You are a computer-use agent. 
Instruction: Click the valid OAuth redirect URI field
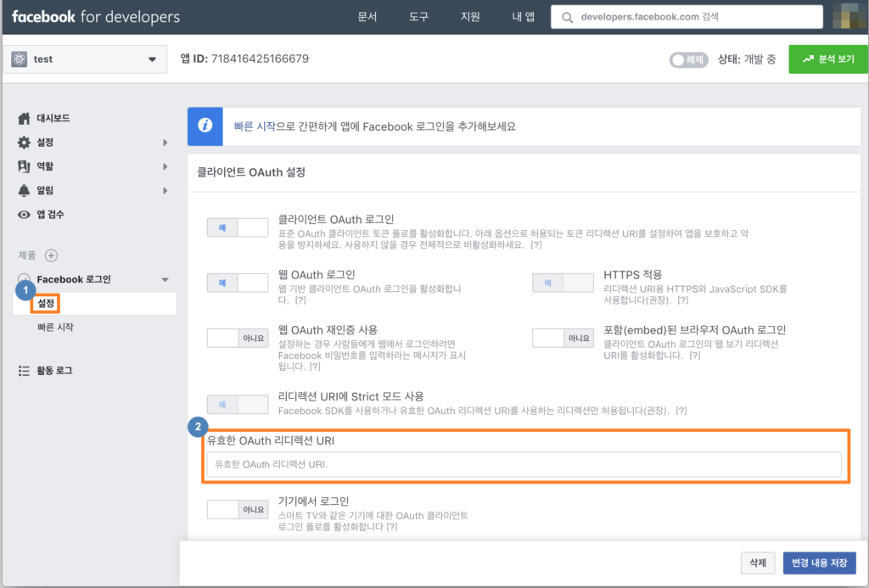click(524, 464)
